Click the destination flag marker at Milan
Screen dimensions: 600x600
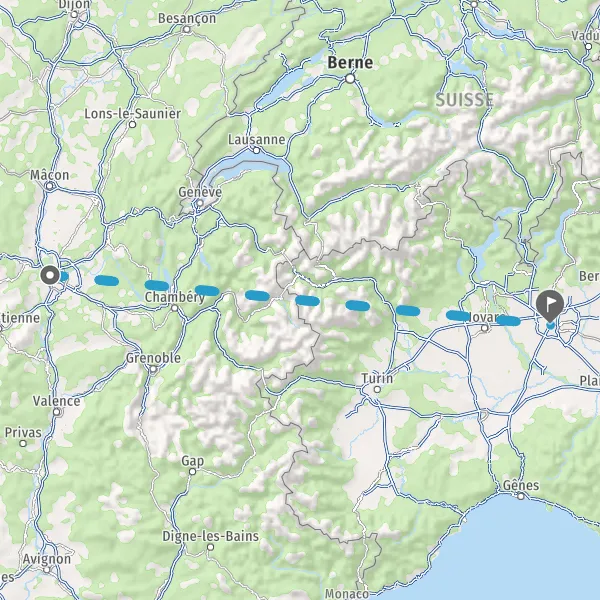point(550,306)
